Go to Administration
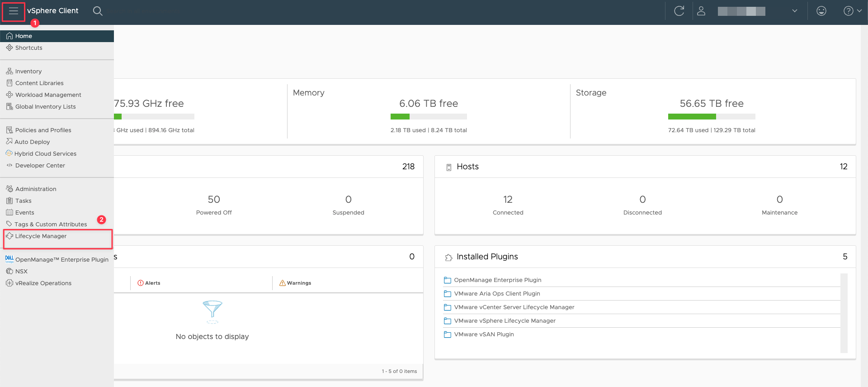Image resolution: width=868 pixels, height=387 pixels. [57, 189]
